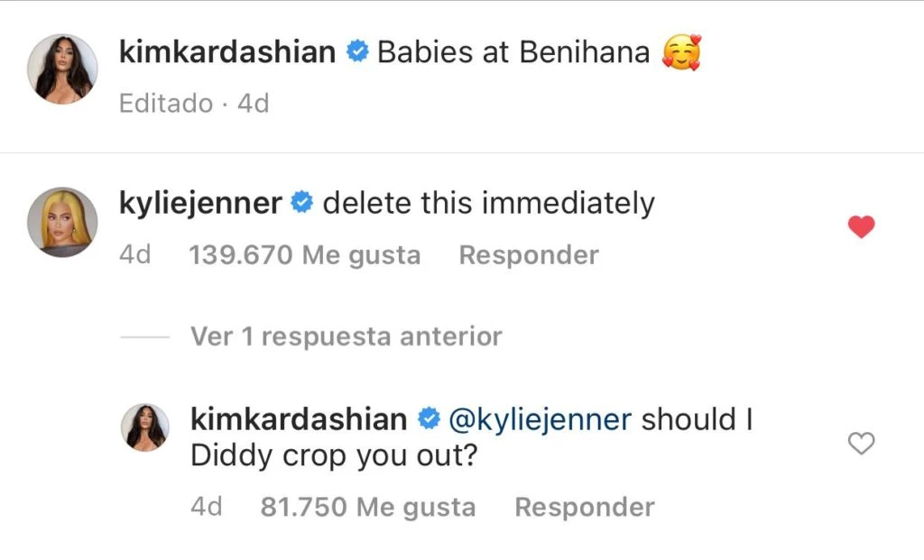This screenshot has height=560, width=924.
Task: Click the verified badge on kimkardashian's reply
Action: [x=429, y=419]
